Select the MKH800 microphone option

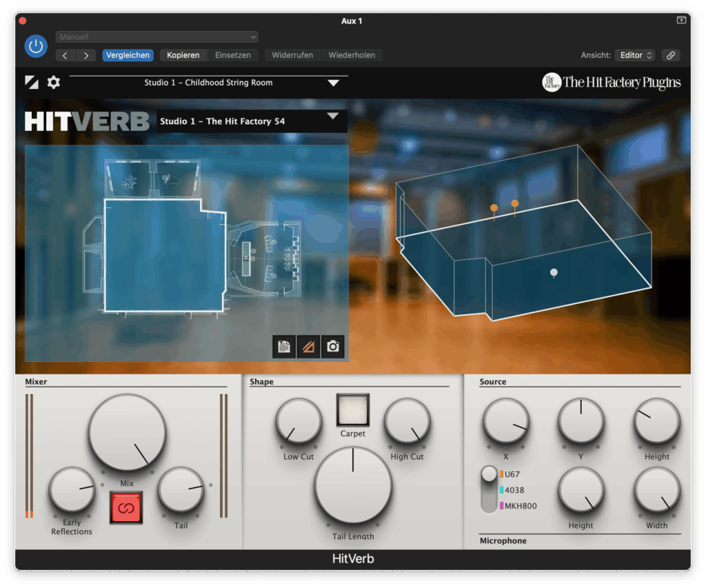(x=518, y=505)
